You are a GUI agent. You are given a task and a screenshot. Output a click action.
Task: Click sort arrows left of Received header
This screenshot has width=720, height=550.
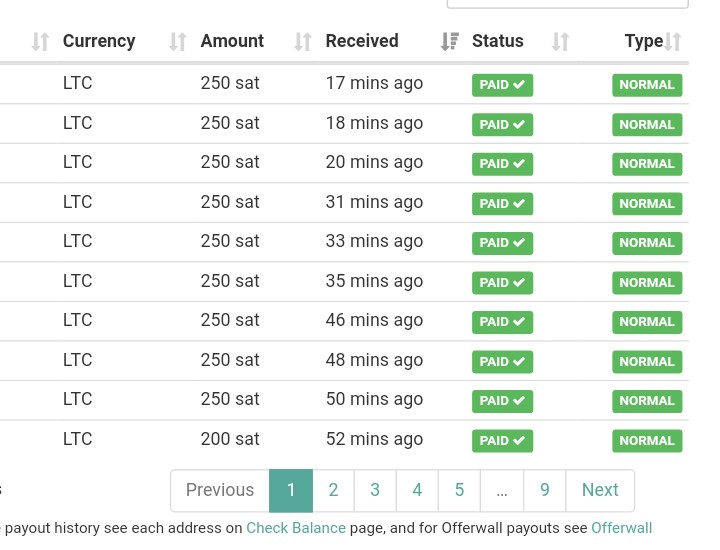point(303,41)
